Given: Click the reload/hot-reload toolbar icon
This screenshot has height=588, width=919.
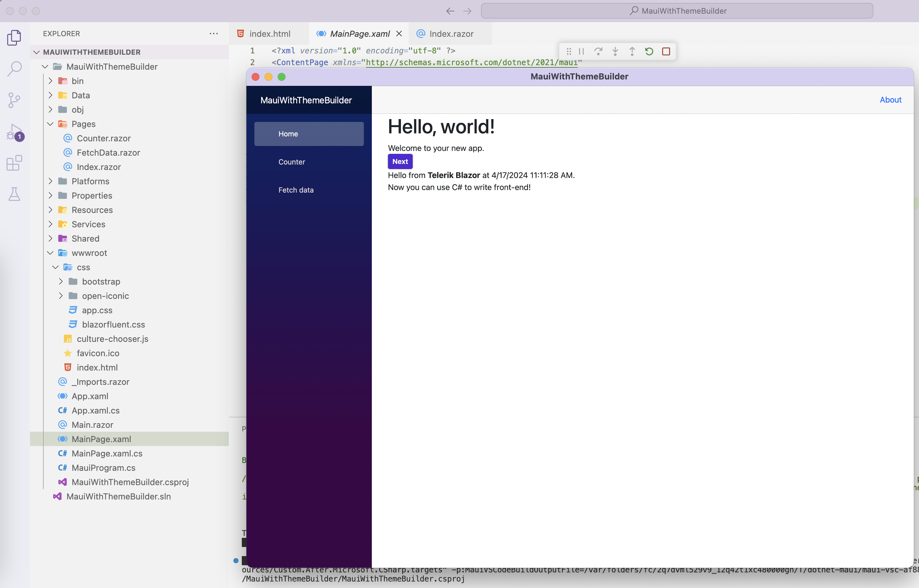Looking at the screenshot, I should (x=649, y=51).
